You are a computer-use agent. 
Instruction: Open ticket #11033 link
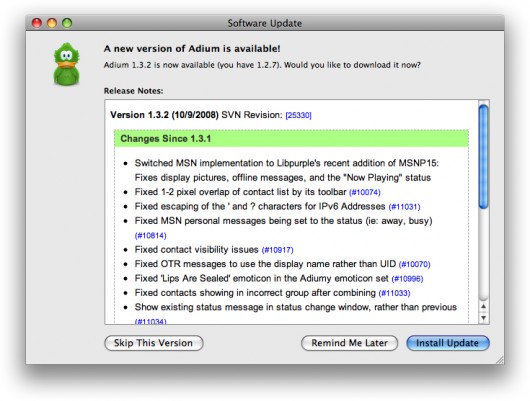394,293
